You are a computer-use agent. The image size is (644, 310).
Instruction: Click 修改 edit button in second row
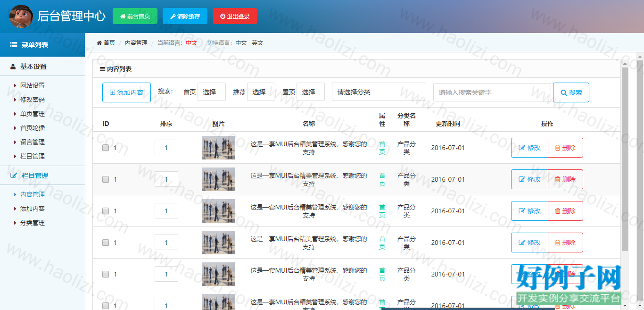point(529,179)
